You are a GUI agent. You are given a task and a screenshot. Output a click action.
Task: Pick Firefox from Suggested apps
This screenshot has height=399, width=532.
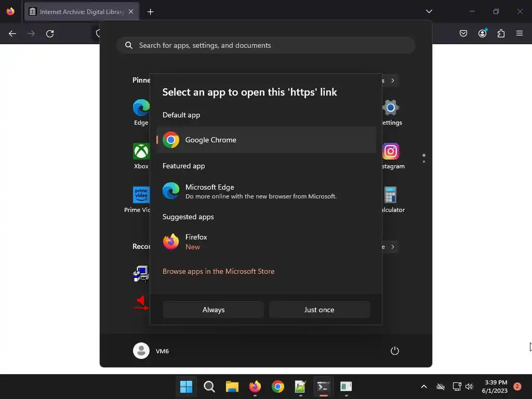pos(266,242)
